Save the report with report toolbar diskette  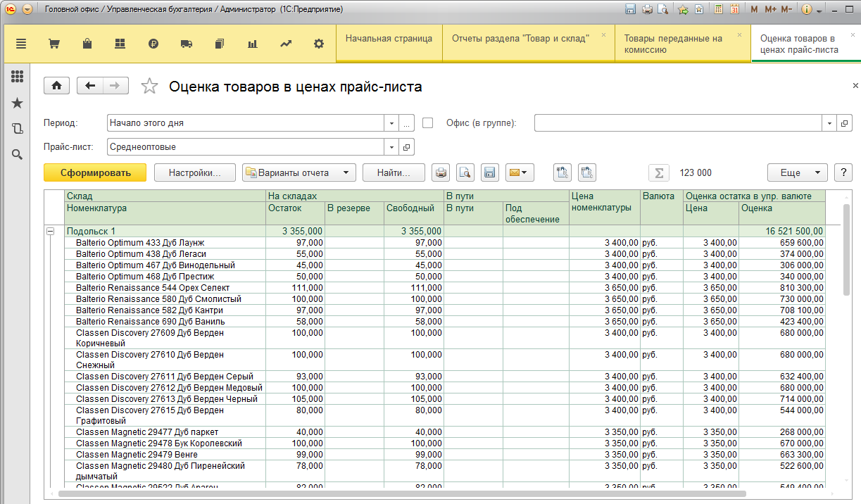click(489, 172)
